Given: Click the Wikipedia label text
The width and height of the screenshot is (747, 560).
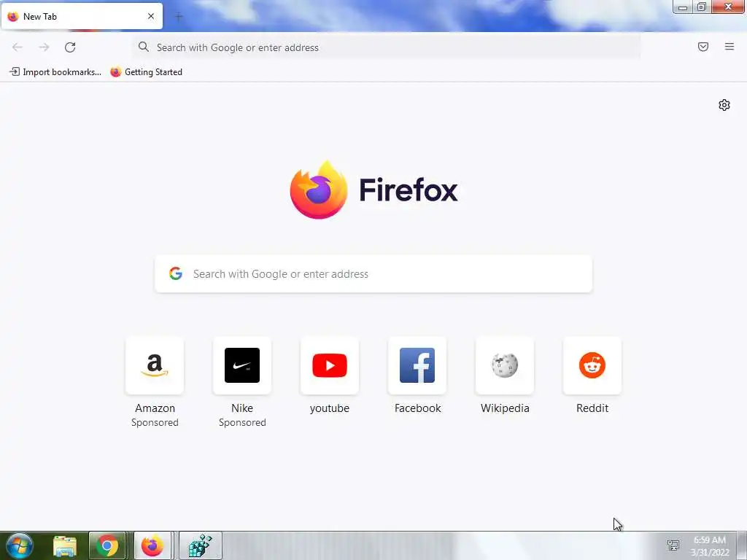Looking at the screenshot, I should coord(505,408).
